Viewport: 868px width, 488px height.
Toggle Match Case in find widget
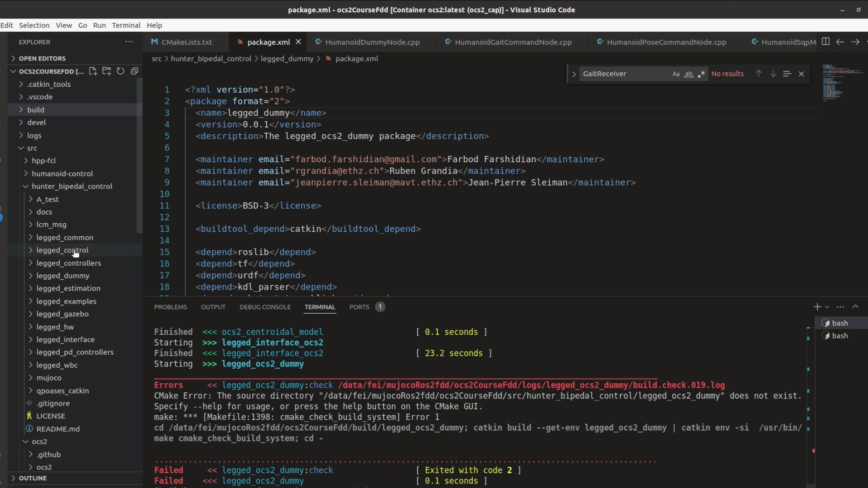pyautogui.click(x=675, y=74)
